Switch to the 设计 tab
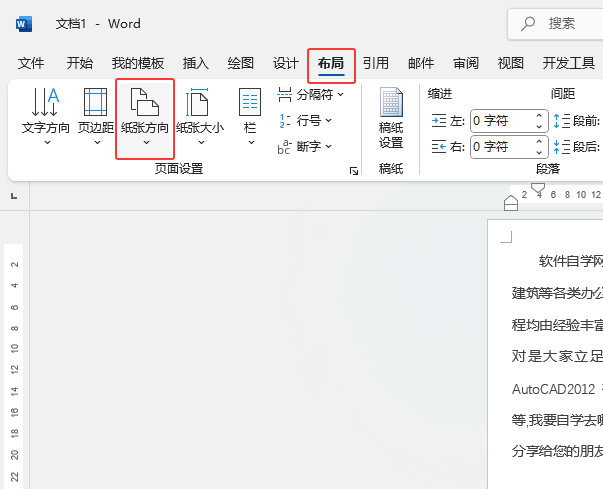This screenshot has height=489, width=603. point(286,63)
